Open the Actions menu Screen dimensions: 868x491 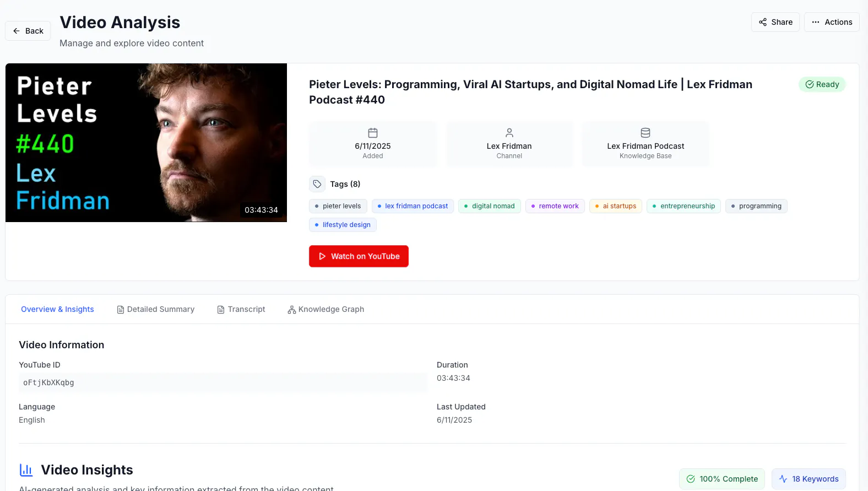pyautogui.click(x=832, y=22)
